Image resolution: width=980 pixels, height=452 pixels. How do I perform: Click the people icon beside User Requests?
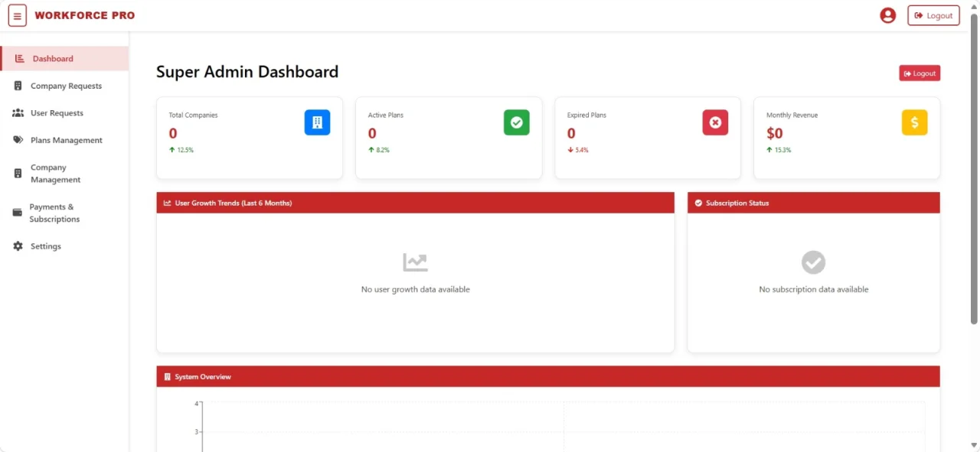coord(18,113)
